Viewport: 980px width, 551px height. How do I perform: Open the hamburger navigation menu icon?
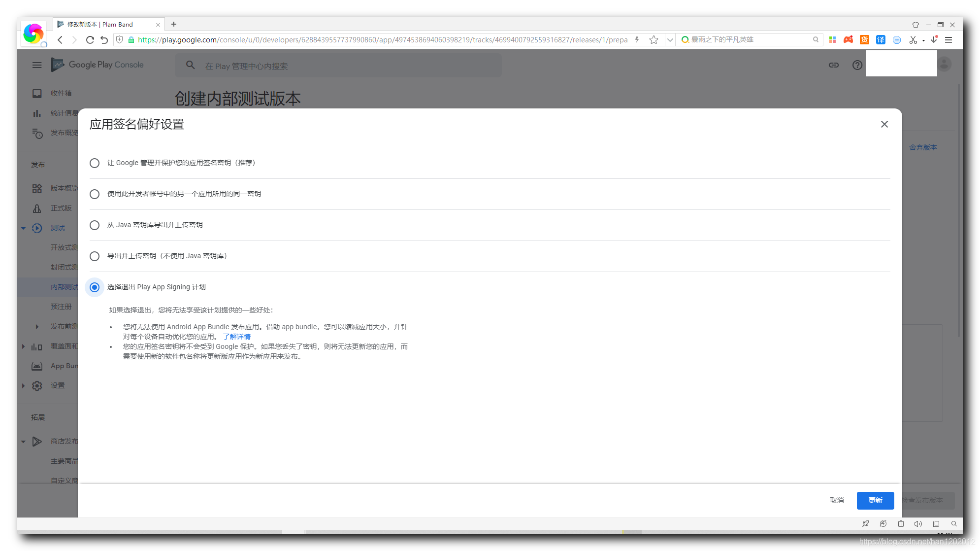click(37, 65)
